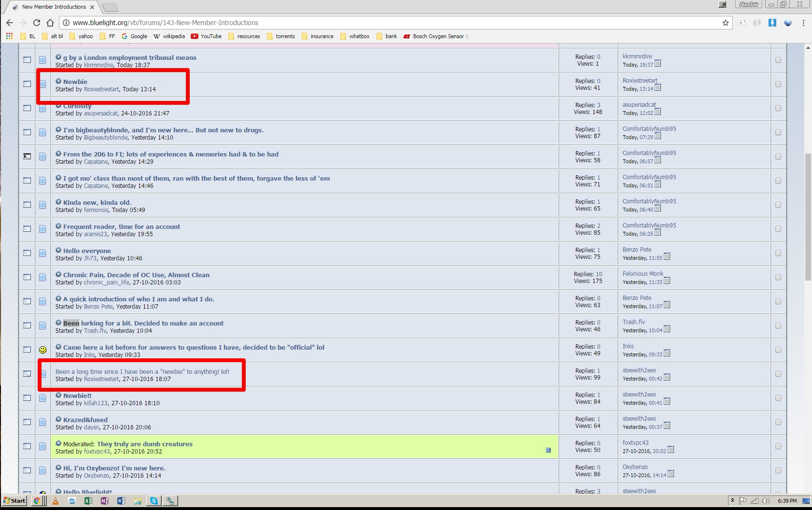Screen dimensions: 812x510
Task: Open the whatbox bookmarks folder
Action: 355,36
